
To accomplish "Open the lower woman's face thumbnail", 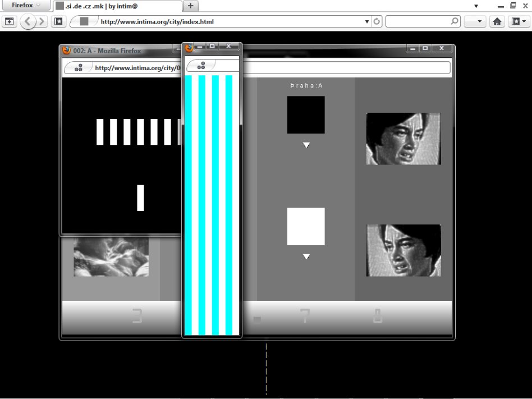I will pyautogui.click(x=403, y=250).
